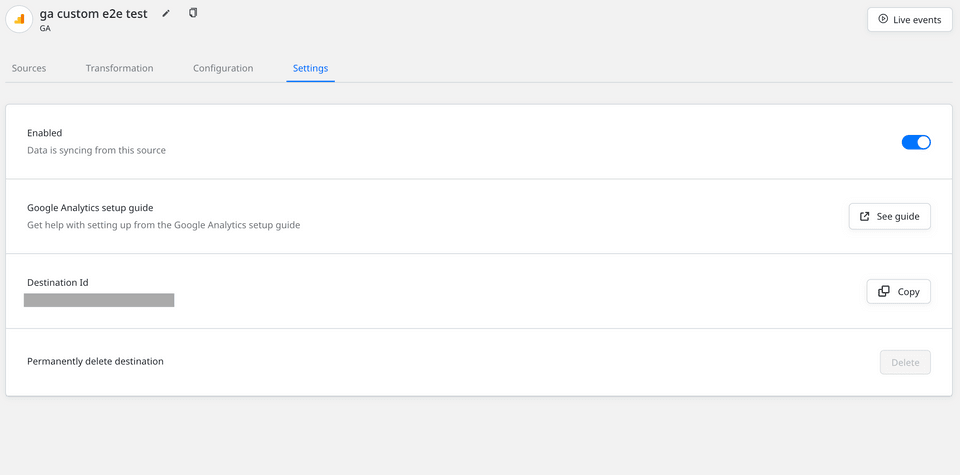Go to the Configuration tab
This screenshot has width=960, height=475.
(x=223, y=68)
